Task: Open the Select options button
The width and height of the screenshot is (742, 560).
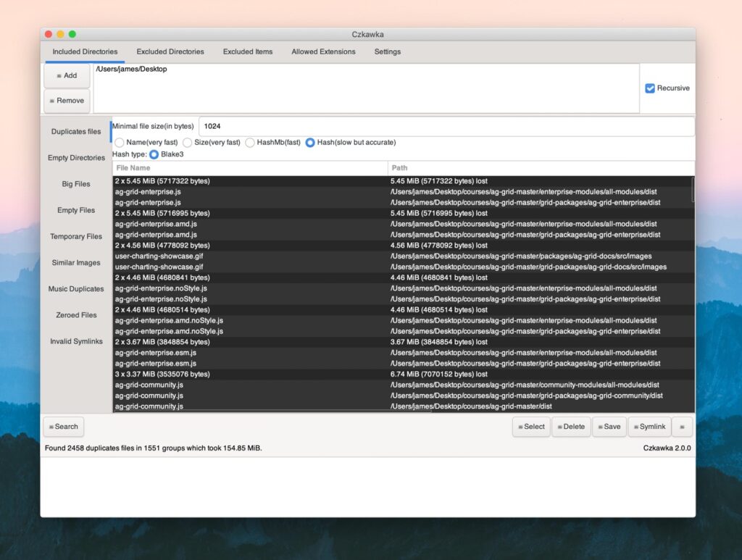Action: point(531,427)
